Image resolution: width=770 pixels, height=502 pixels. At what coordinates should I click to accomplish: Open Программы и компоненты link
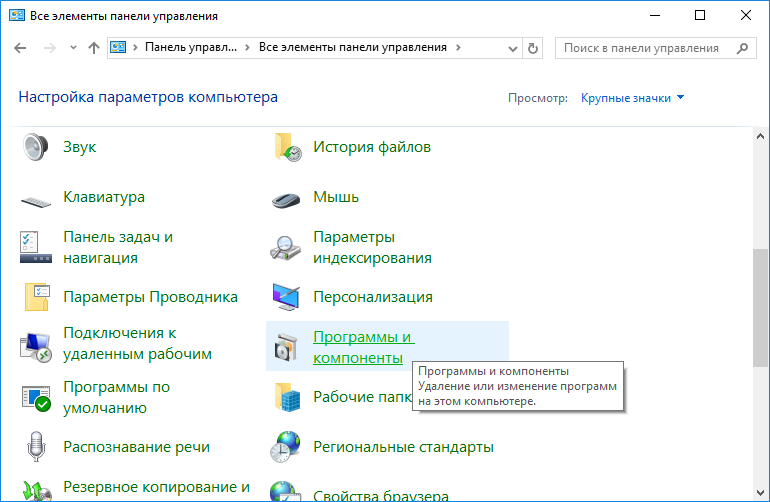364,347
